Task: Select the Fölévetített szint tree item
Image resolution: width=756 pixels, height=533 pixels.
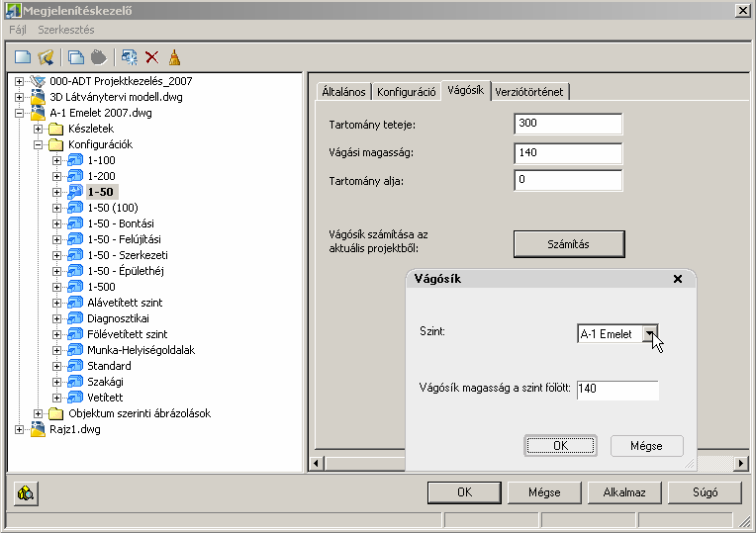Action: tap(128, 334)
